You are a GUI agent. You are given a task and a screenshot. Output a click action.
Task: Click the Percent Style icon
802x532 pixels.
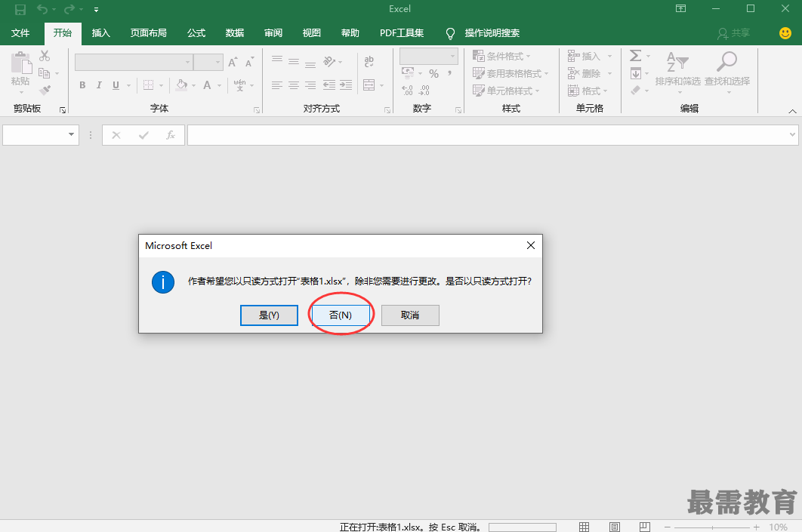coord(433,74)
